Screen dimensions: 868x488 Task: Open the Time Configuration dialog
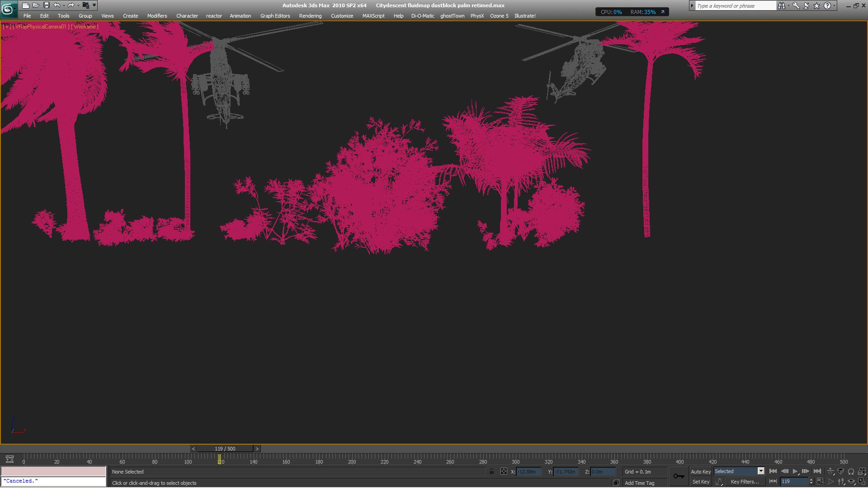tap(820, 482)
